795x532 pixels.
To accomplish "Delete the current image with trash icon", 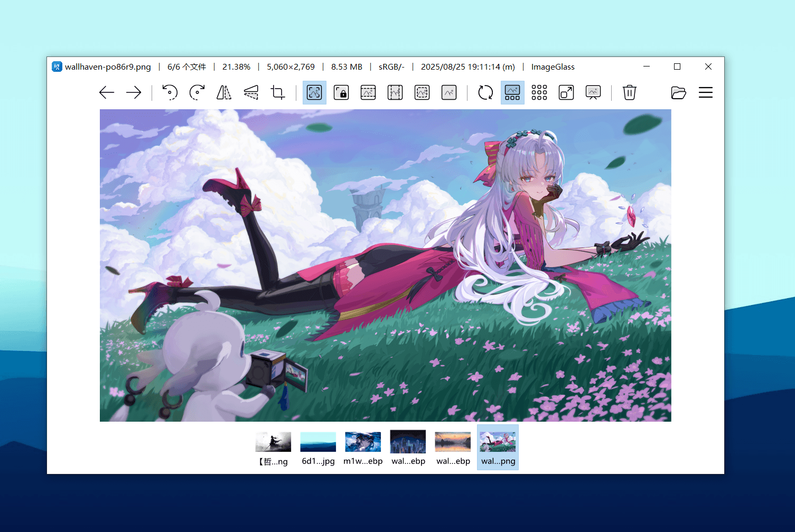I will (629, 92).
